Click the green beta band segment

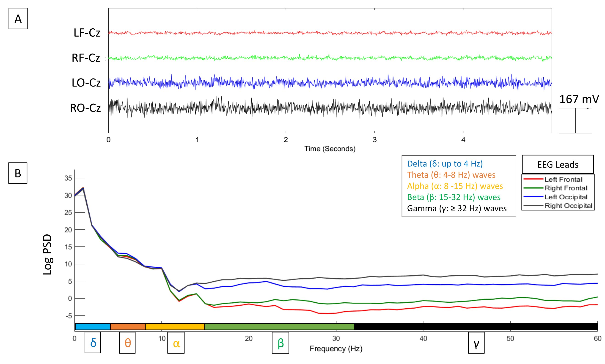click(x=279, y=326)
